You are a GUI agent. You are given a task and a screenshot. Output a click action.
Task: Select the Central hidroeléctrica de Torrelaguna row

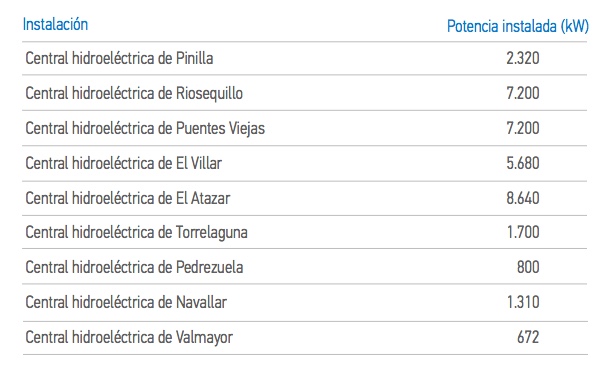point(305,232)
